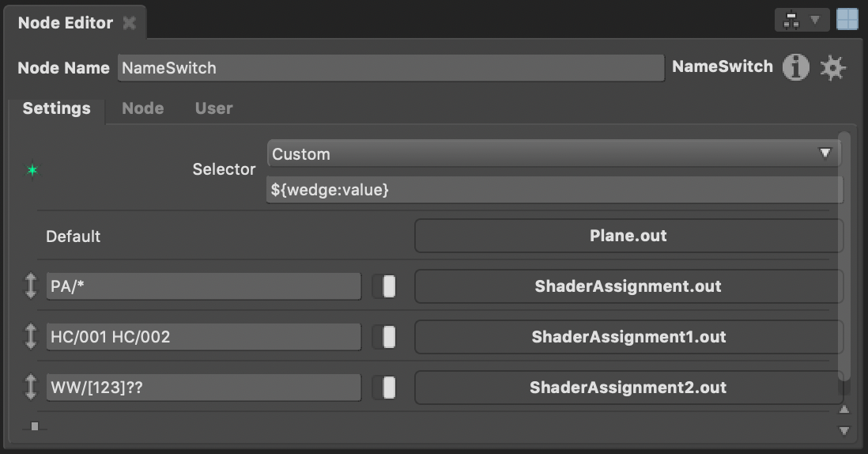Open the node hierarchy layout menu
This screenshot has height=454, width=868.
pos(791,21)
